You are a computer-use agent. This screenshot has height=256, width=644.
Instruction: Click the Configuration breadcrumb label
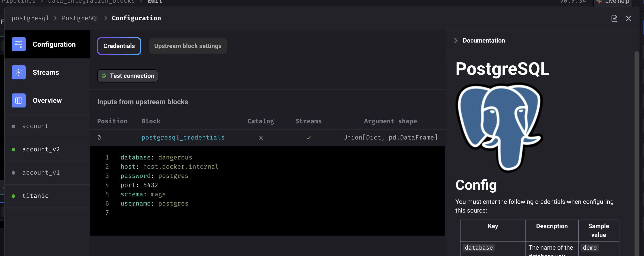click(136, 18)
